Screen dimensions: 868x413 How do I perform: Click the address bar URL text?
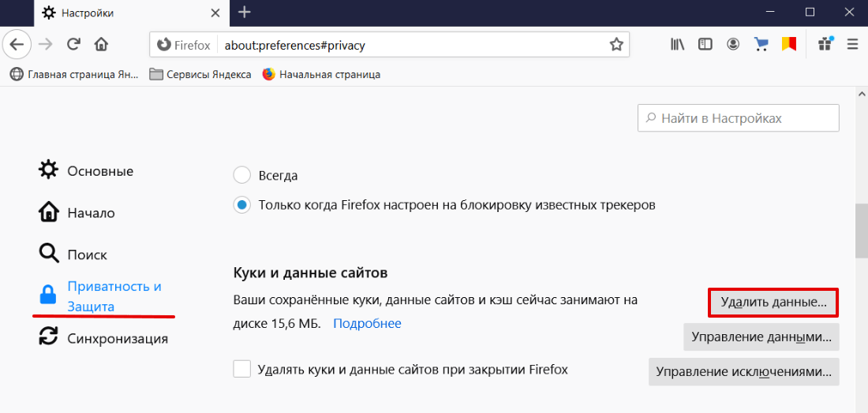coord(294,46)
